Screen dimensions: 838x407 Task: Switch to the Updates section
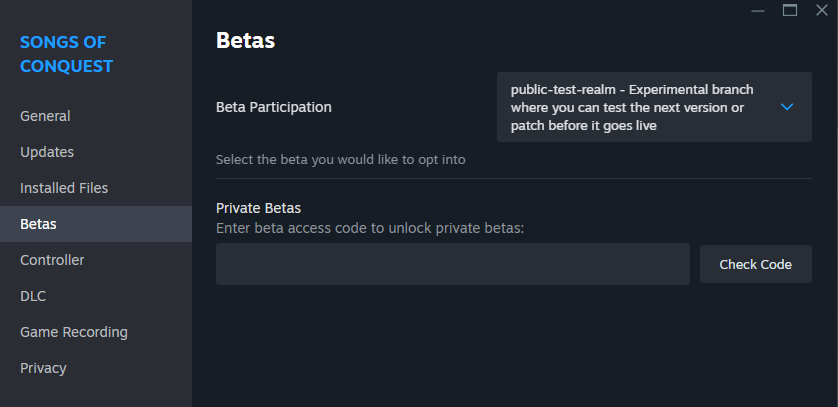(47, 152)
